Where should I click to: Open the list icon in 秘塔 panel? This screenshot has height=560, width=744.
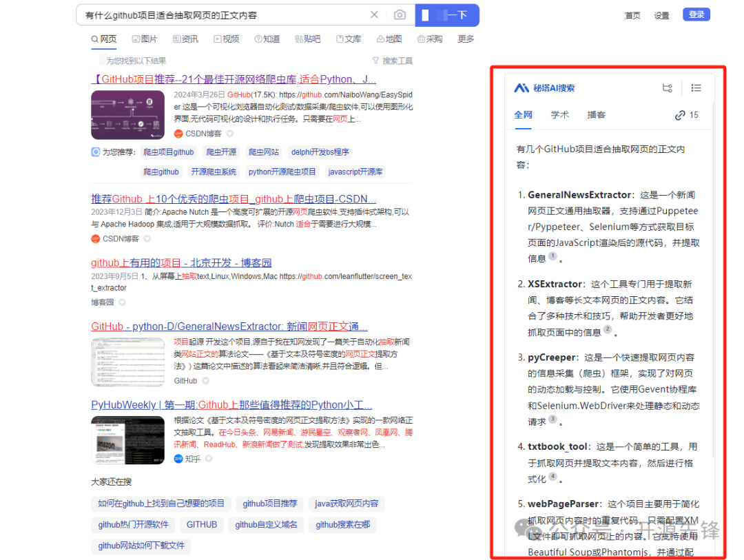(x=696, y=87)
